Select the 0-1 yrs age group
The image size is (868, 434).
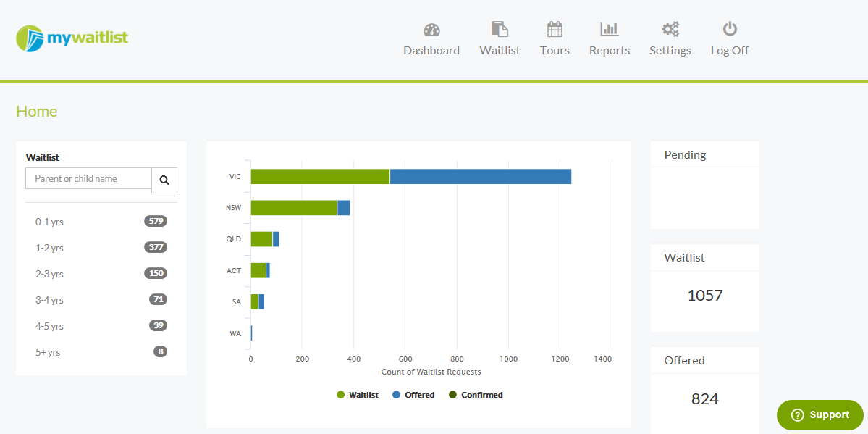pyautogui.click(x=49, y=222)
